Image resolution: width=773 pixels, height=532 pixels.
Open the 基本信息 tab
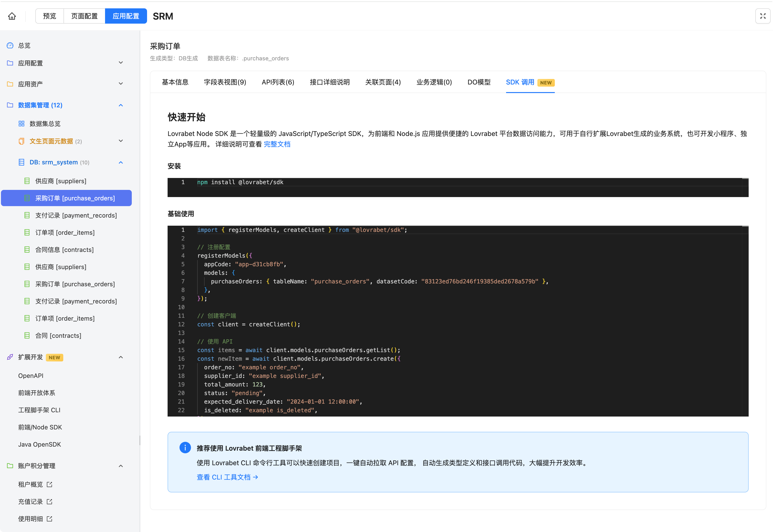tap(175, 82)
